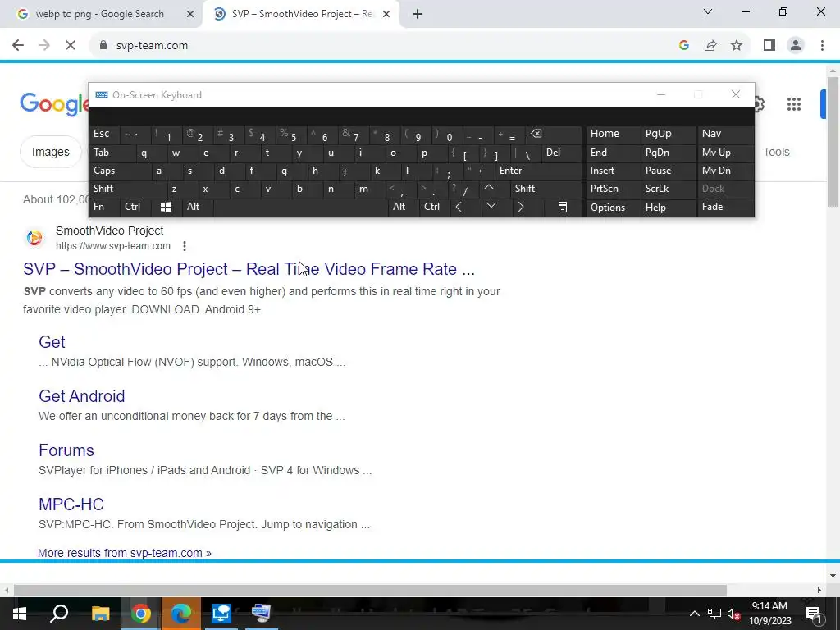Stop page loading with the X button
Image resolution: width=840 pixels, height=630 pixels.
(71, 46)
